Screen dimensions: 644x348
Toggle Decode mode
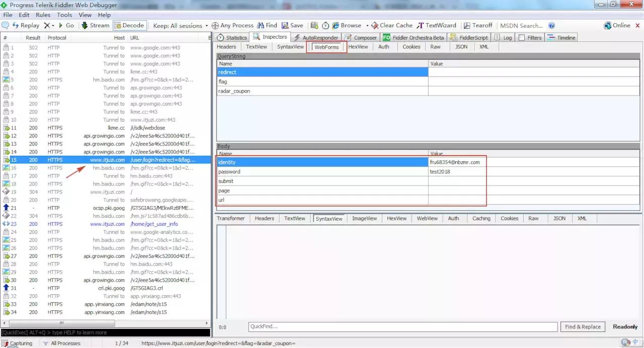[129, 25]
